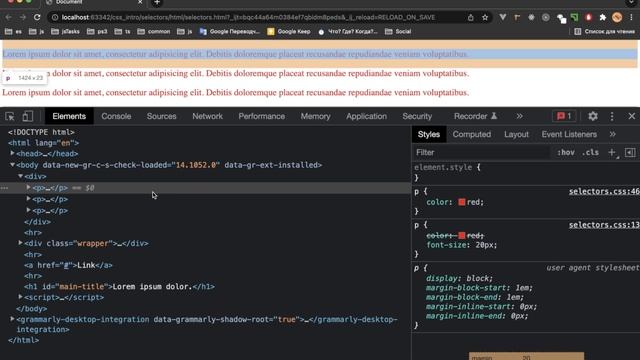The width and height of the screenshot is (640, 360).
Task: Switch to the Sources tab
Action: pyautogui.click(x=161, y=116)
